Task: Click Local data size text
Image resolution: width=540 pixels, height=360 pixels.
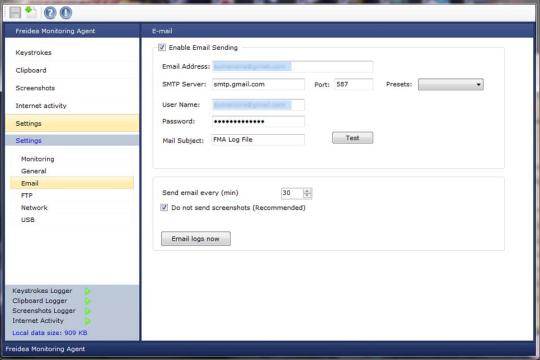Action: [50, 333]
